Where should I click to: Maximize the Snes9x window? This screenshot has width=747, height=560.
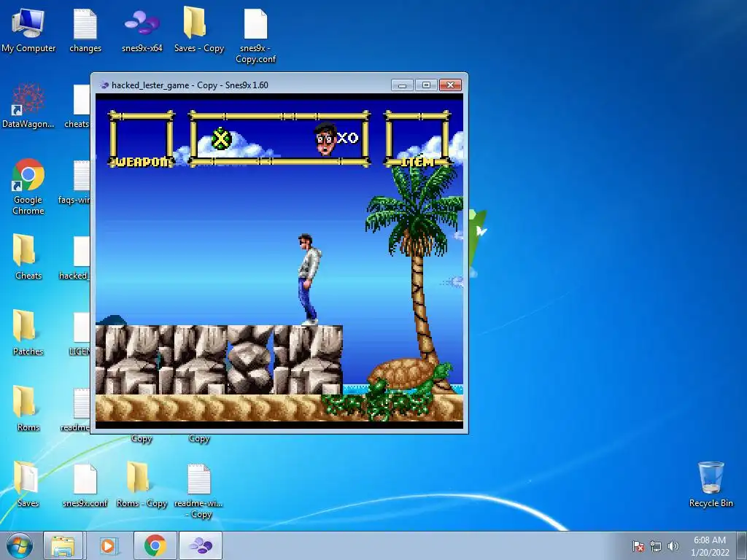[x=426, y=85]
